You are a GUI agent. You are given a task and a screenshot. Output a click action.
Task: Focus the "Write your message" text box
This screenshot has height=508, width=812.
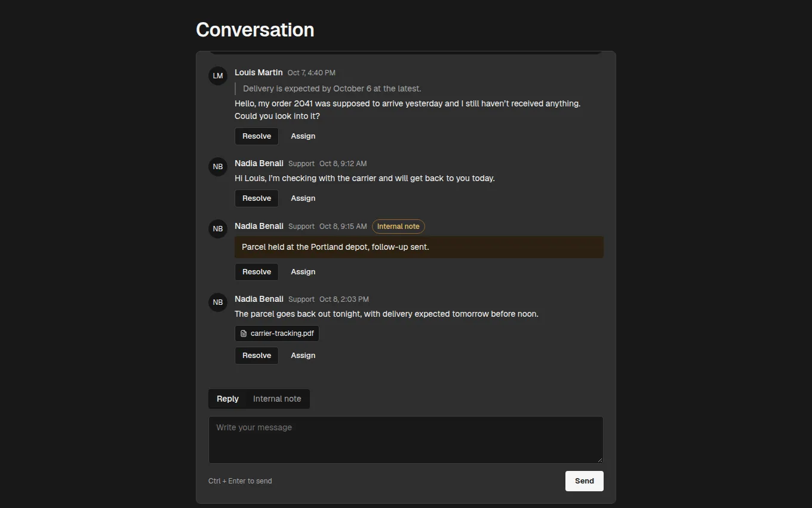coord(406,440)
